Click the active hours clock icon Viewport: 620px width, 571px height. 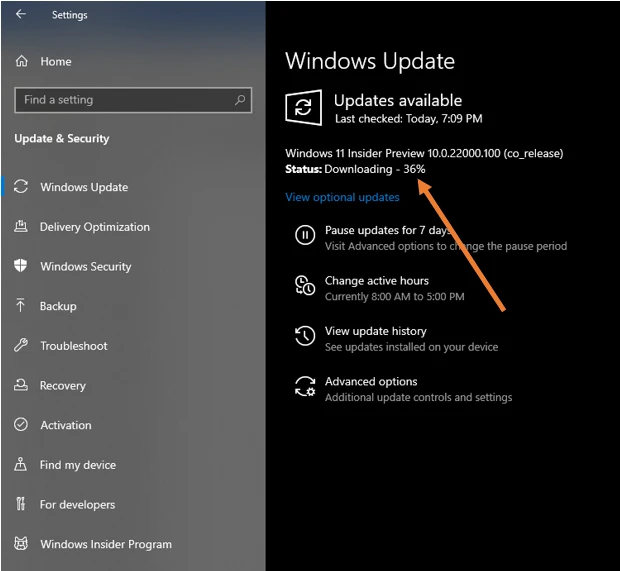click(x=305, y=285)
